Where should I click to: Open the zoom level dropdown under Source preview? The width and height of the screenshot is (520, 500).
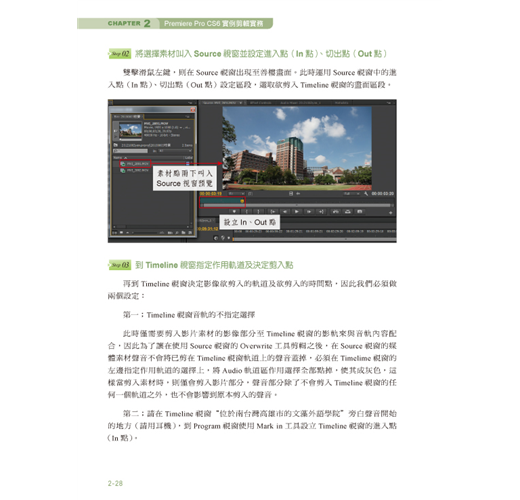pyautogui.click(x=237, y=193)
